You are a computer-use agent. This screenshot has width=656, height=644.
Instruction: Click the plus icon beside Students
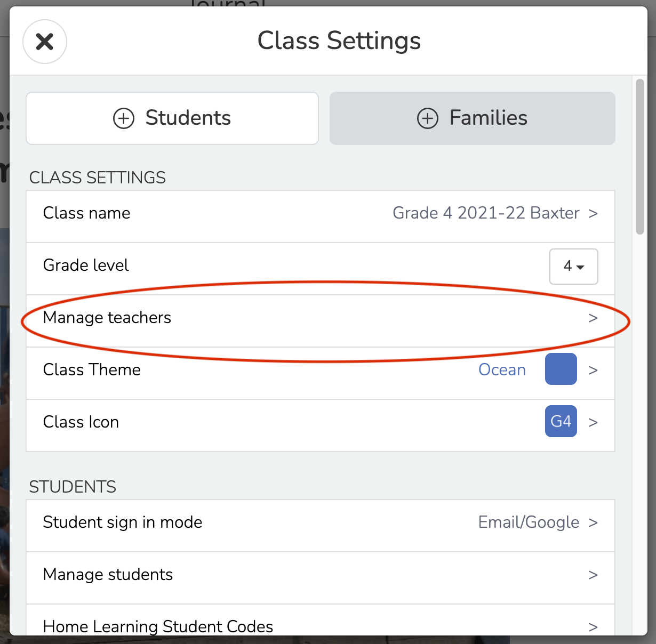point(123,118)
